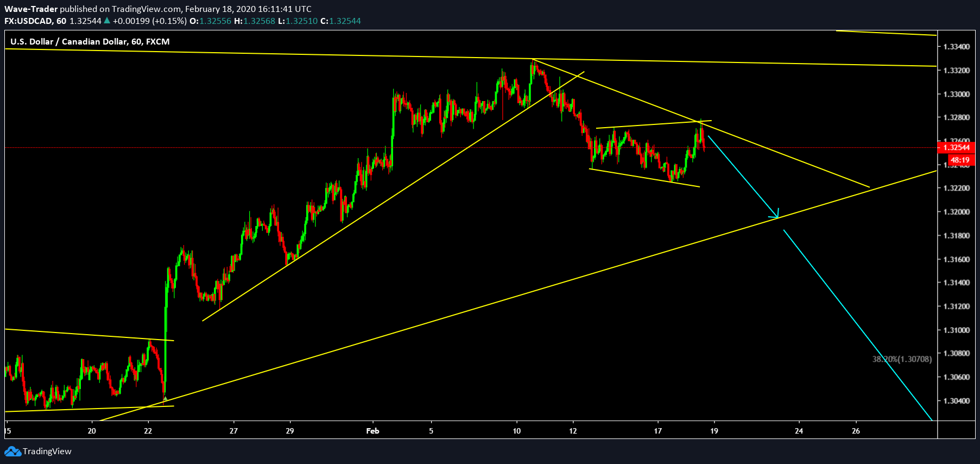Click price axis label 1.30600
Screen dimensions: 980x464
[x=957, y=377]
